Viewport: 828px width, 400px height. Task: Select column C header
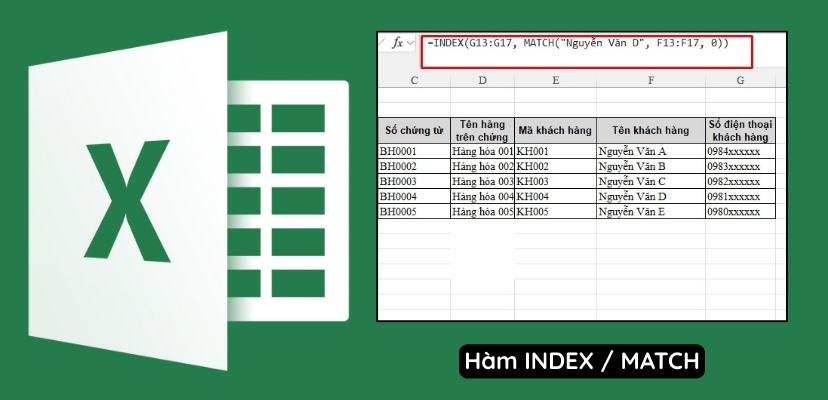(414, 80)
